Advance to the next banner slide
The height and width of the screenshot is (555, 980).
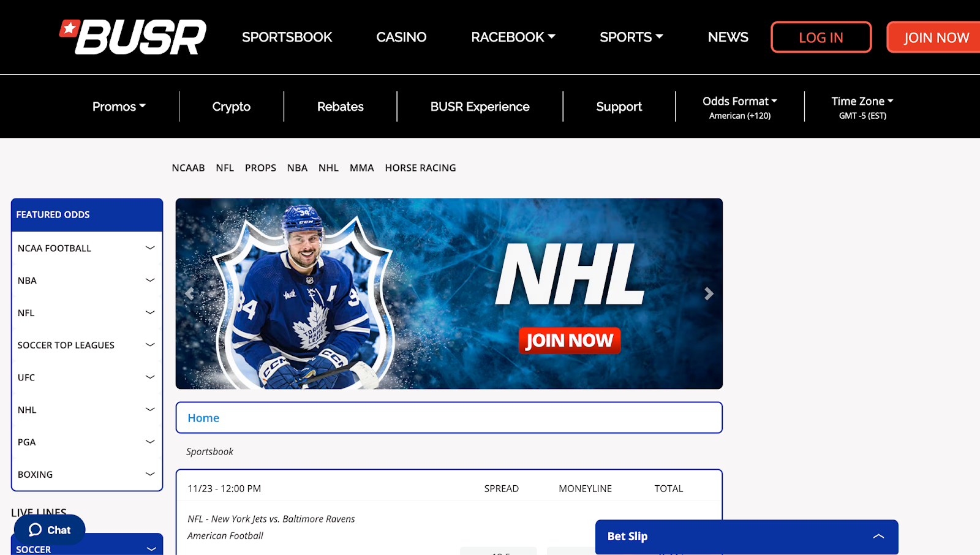click(709, 294)
